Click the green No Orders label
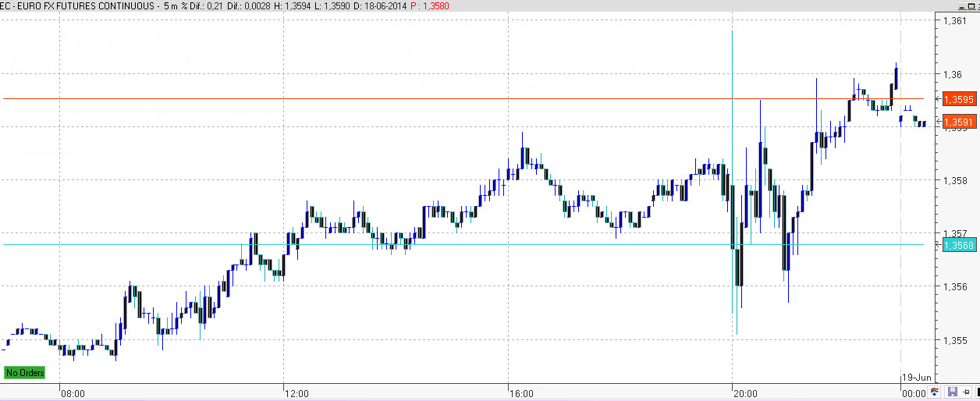 point(24,372)
